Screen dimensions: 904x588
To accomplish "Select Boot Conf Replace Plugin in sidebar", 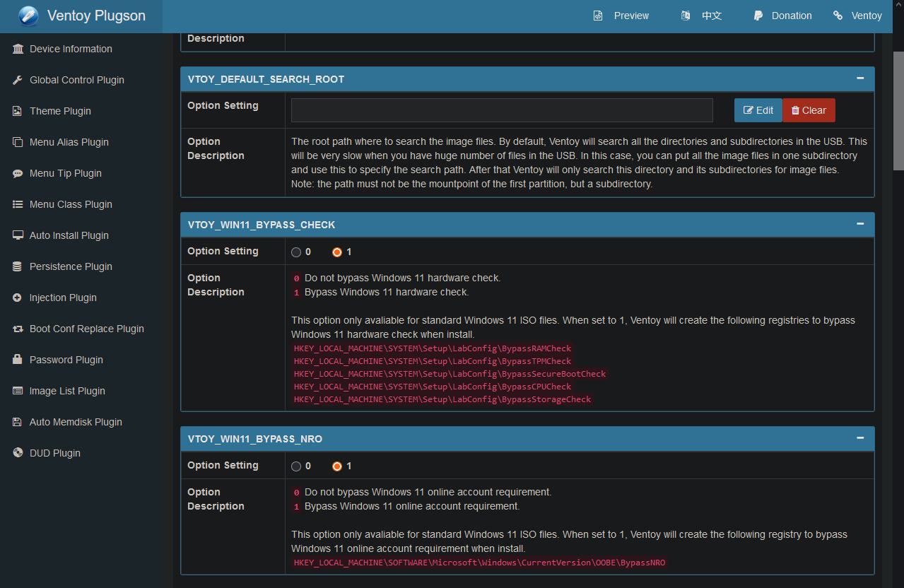I will coord(86,329).
